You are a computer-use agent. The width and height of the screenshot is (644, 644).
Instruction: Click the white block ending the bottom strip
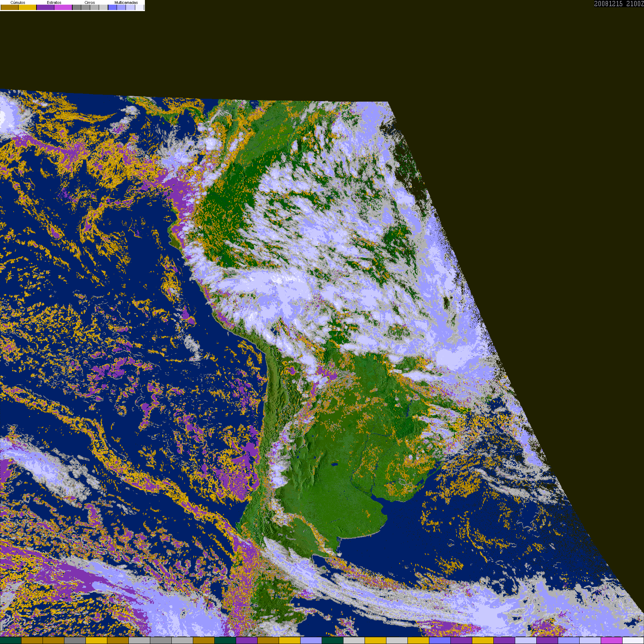tap(633, 640)
